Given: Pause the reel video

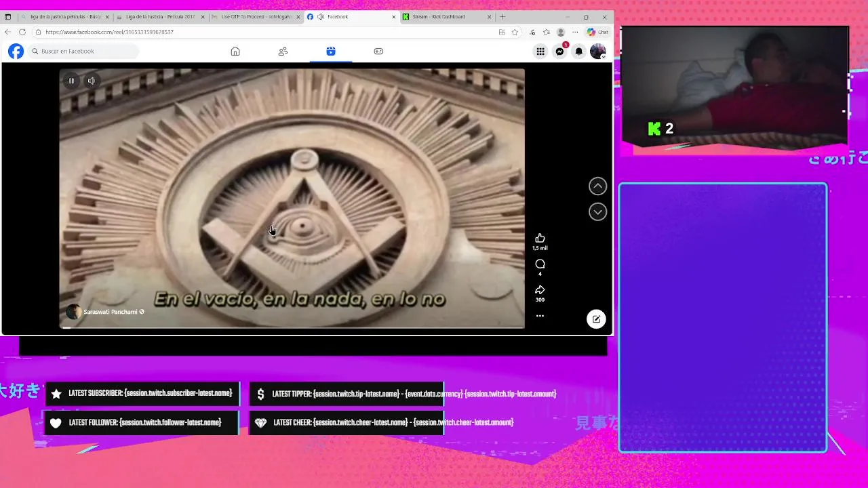Looking at the screenshot, I should click(71, 81).
